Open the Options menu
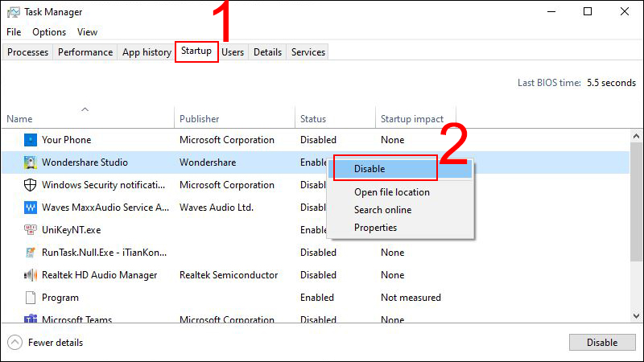The width and height of the screenshot is (644, 362). (x=49, y=32)
